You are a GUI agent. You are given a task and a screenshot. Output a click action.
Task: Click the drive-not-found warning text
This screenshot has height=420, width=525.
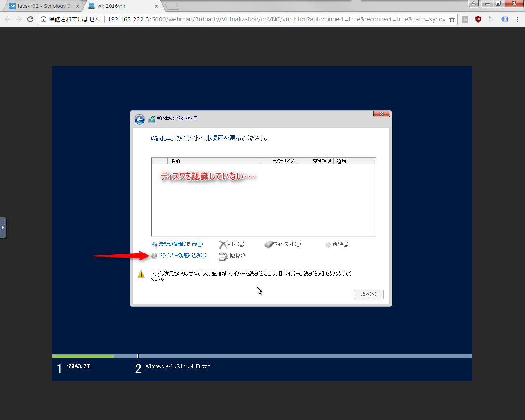(251, 276)
